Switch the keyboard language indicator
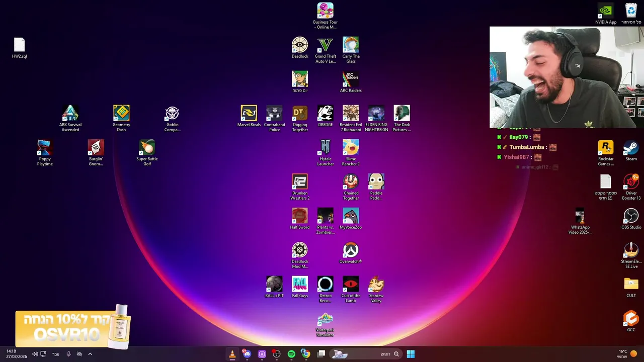The image size is (644, 362). point(56,354)
